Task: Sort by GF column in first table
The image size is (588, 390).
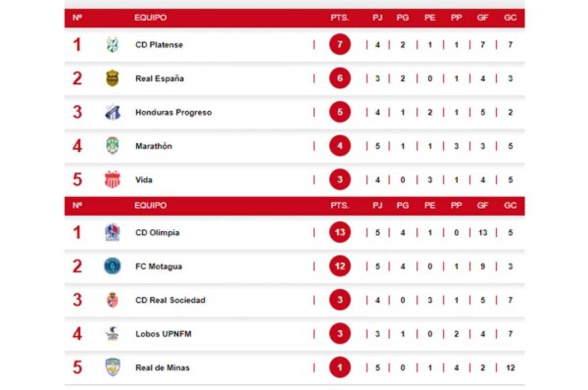Action: [x=483, y=18]
